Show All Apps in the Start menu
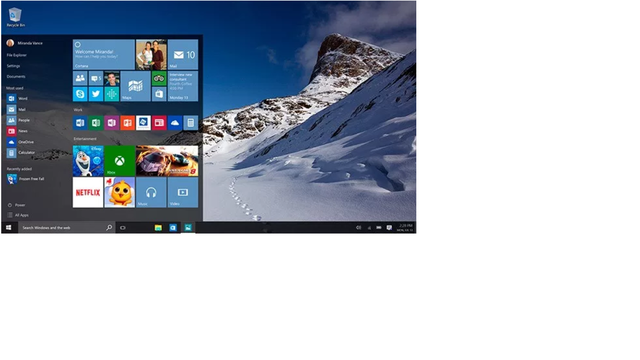 pos(18,215)
